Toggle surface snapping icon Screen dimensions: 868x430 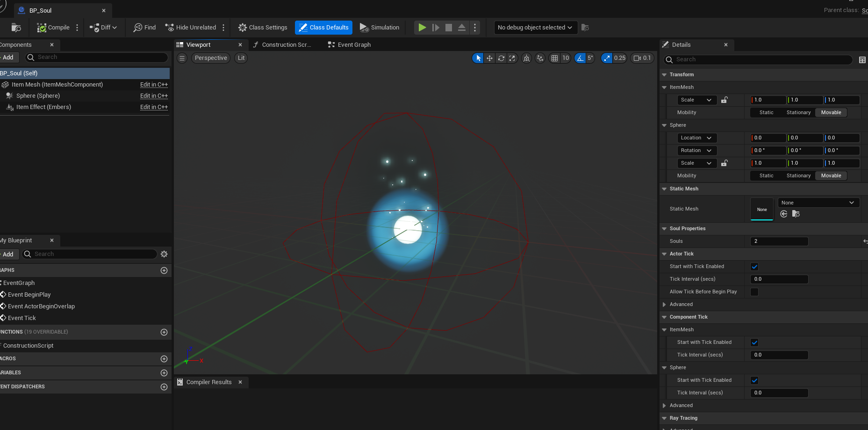tap(540, 58)
